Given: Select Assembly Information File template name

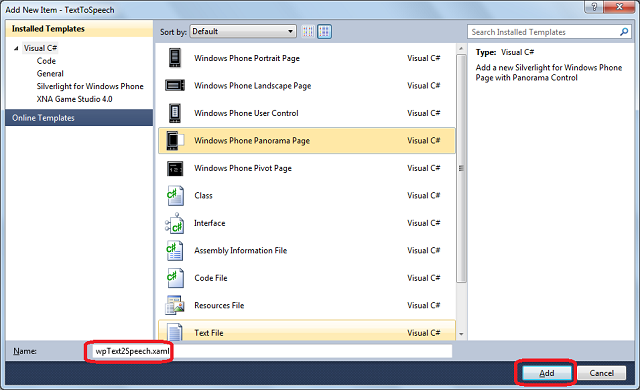Looking at the screenshot, I should tap(240, 250).
